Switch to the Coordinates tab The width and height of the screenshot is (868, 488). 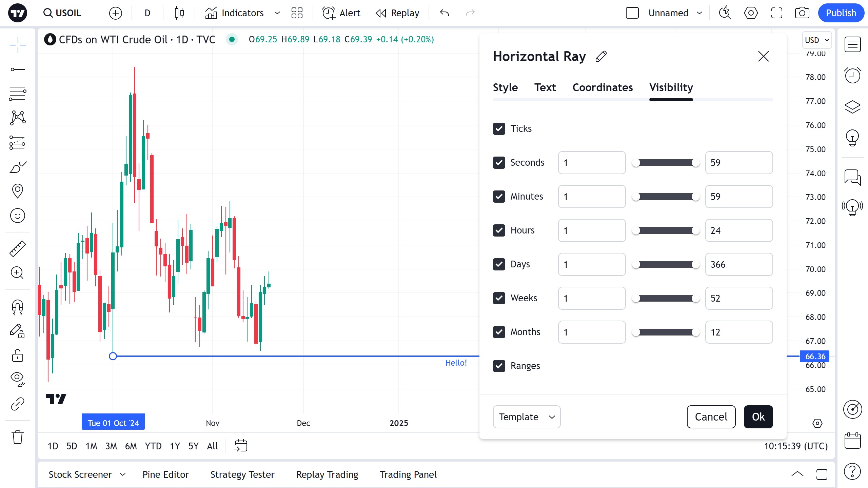(x=603, y=87)
